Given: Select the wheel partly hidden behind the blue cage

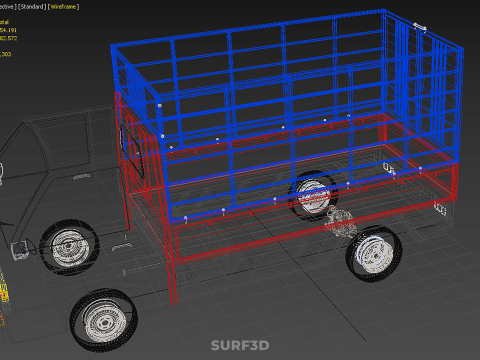Looking at the screenshot, I should click(x=313, y=195).
